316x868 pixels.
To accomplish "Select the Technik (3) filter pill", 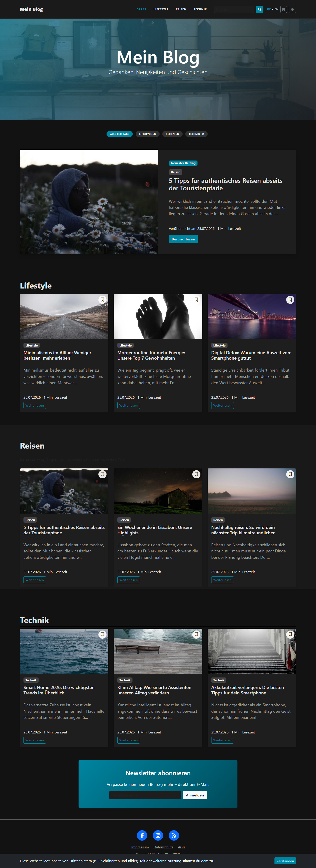I will 196,134.
